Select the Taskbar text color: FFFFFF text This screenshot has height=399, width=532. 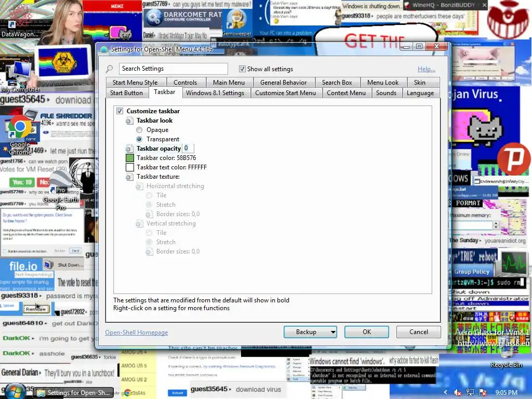point(171,167)
